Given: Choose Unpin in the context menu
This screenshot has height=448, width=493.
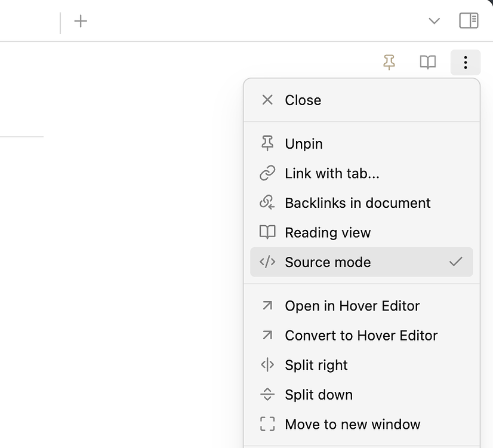Looking at the screenshot, I should (362, 143).
